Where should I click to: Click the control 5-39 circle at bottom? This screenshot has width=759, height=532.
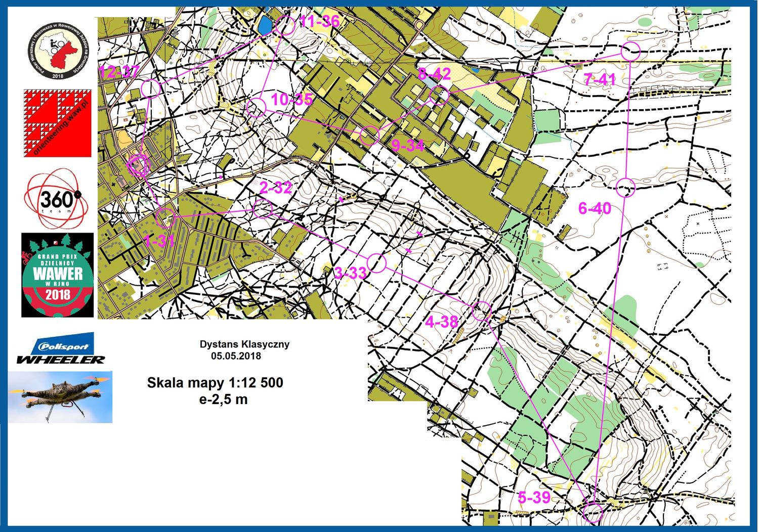tap(593, 512)
